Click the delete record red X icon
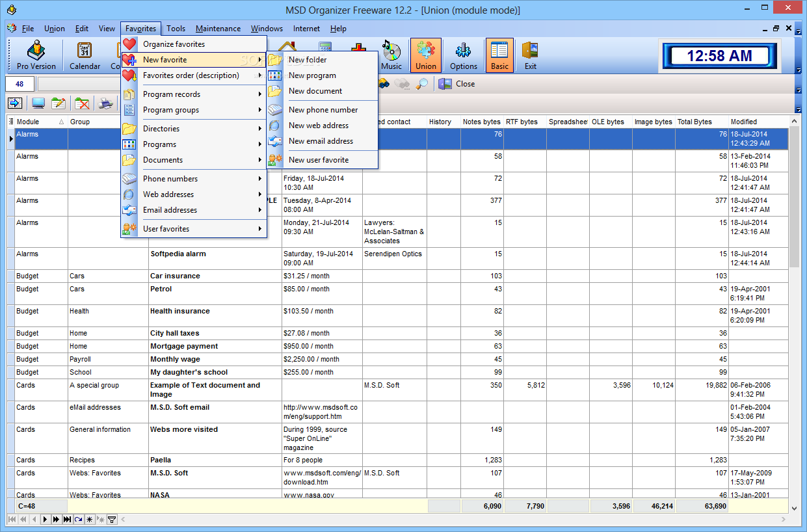Screen dimensions: 807x532 [82, 103]
